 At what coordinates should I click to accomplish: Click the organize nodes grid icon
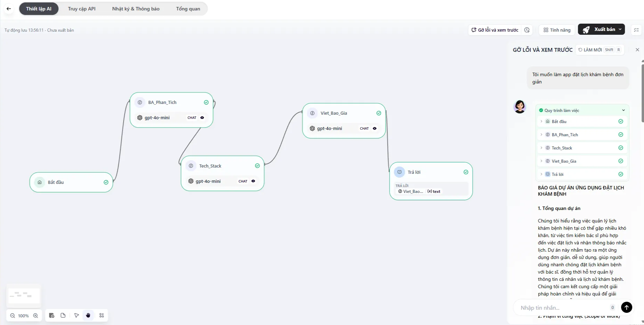(102, 315)
